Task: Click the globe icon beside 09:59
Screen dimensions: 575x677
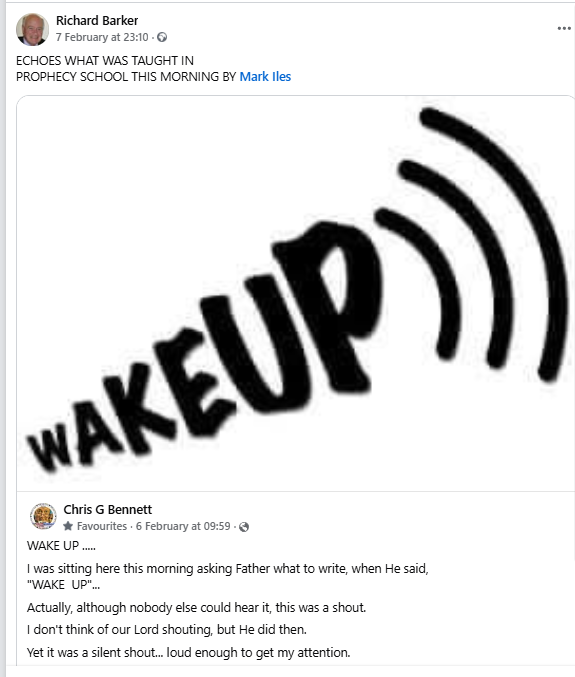Action: tap(244, 527)
